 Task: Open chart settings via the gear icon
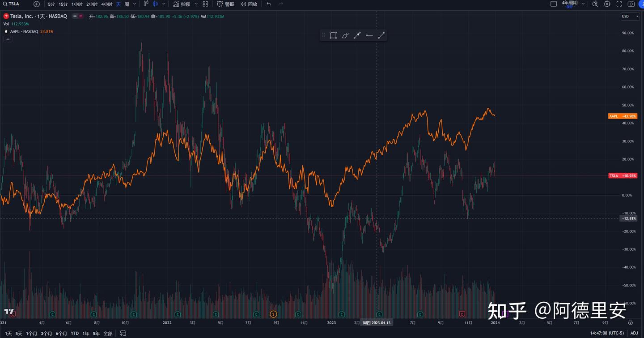coord(607,4)
